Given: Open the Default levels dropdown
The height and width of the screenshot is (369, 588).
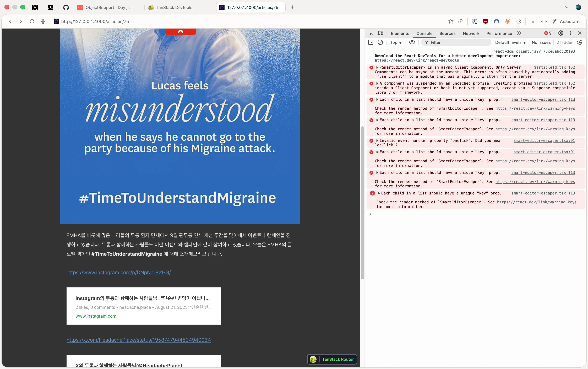Looking at the screenshot, I should click(510, 42).
